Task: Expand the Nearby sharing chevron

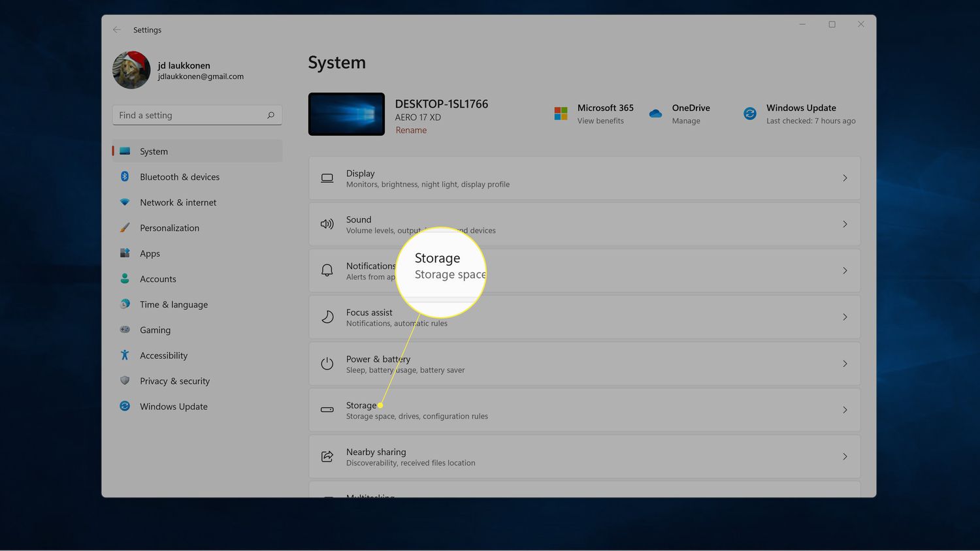Action: point(845,456)
